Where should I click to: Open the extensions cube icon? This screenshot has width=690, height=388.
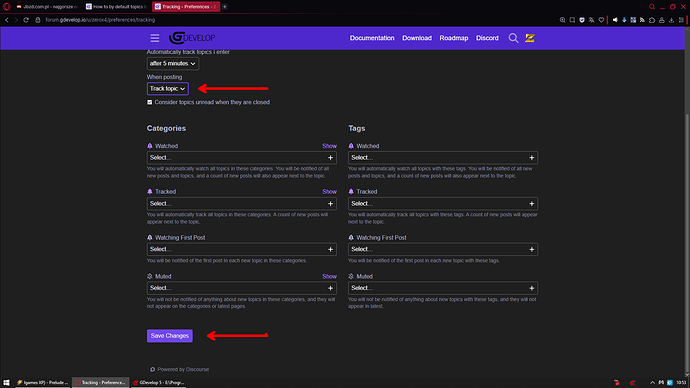coord(652,20)
